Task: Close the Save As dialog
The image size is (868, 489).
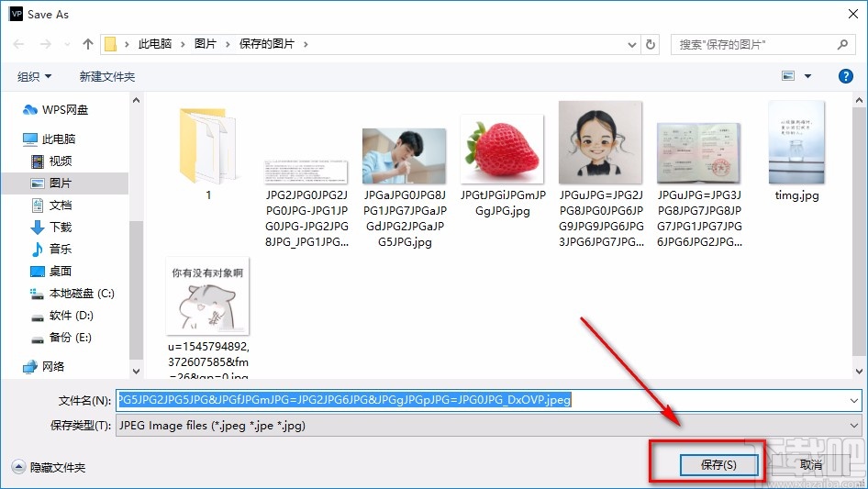Action: [x=853, y=15]
